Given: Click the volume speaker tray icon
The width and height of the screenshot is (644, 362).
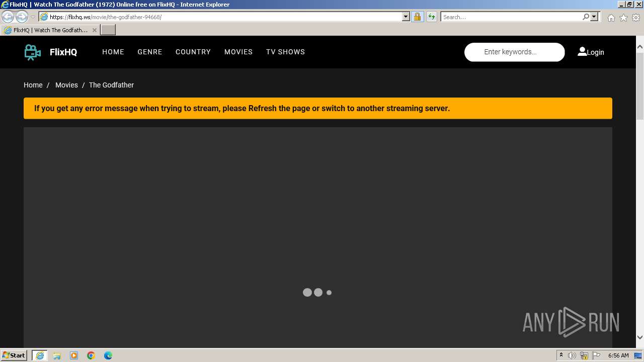Looking at the screenshot, I should (x=572, y=355).
